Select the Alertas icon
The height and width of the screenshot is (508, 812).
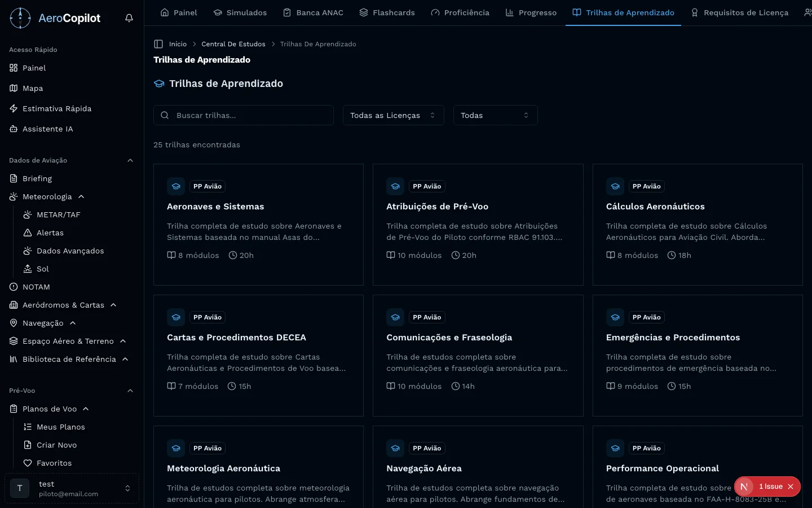27,233
